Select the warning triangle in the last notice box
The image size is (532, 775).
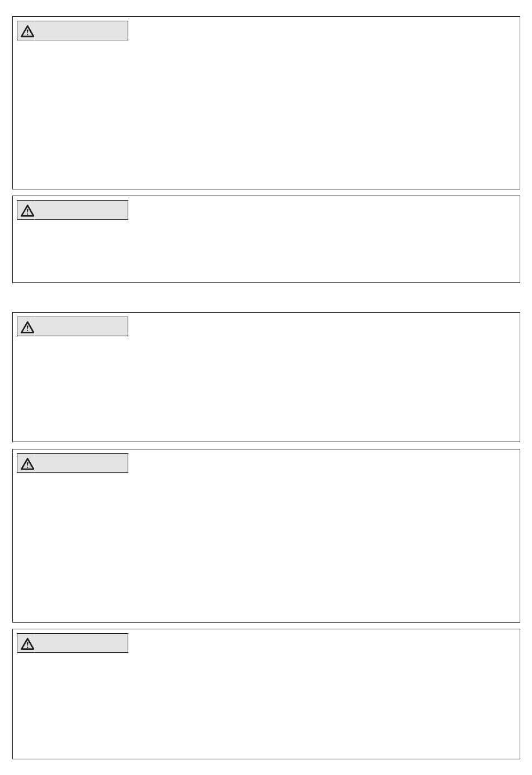27,644
